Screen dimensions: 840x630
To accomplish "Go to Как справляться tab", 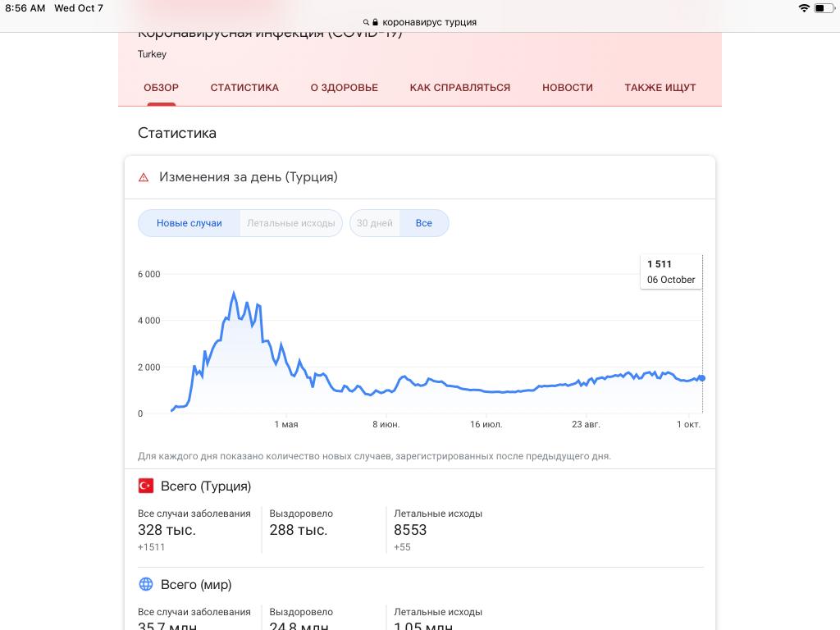I will [x=460, y=88].
